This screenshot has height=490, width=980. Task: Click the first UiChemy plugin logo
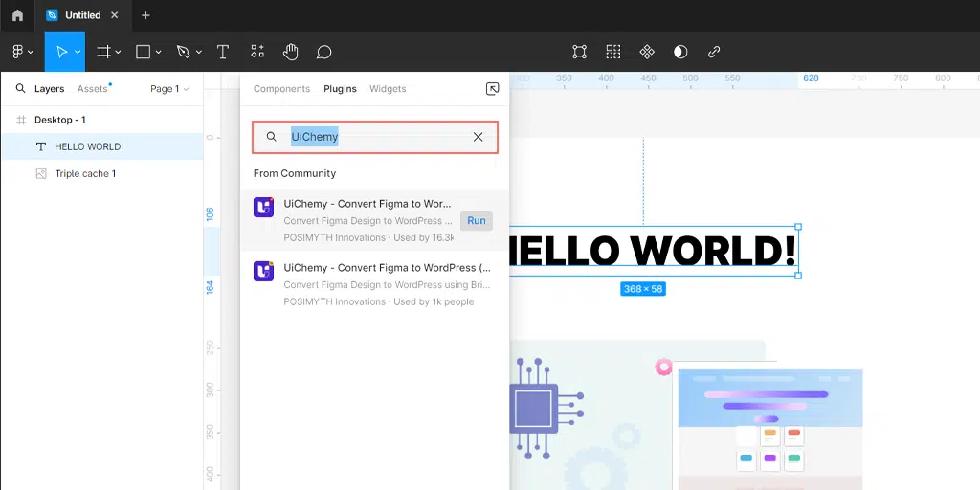click(264, 207)
